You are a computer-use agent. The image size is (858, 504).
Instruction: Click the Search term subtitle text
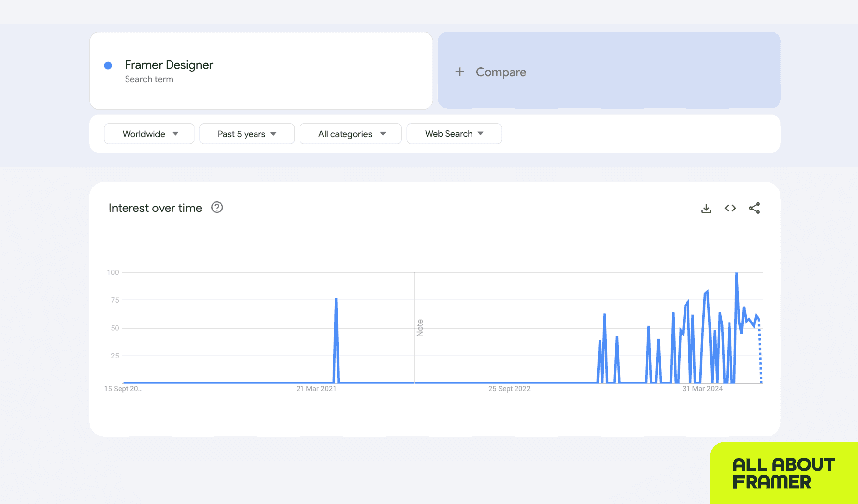pyautogui.click(x=149, y=79)
